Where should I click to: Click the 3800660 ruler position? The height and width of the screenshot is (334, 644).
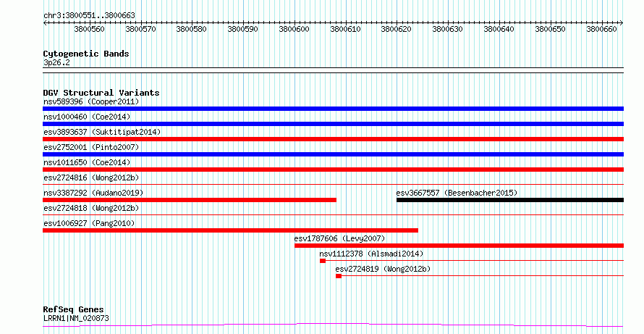[602, 29]
